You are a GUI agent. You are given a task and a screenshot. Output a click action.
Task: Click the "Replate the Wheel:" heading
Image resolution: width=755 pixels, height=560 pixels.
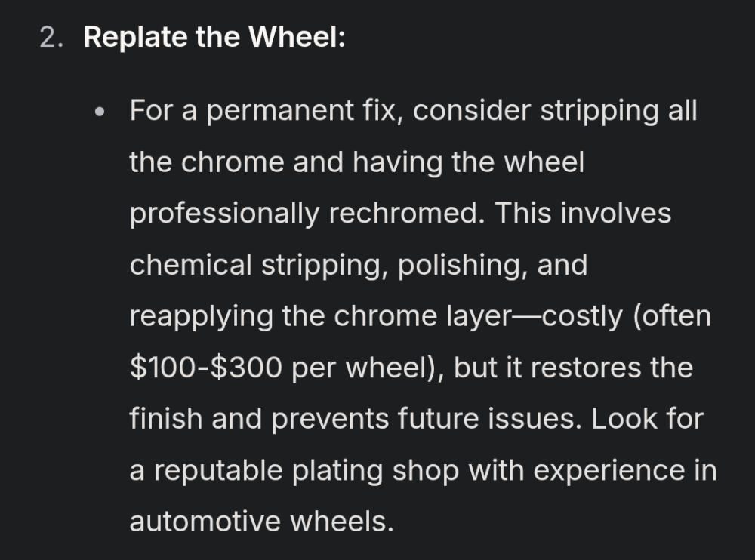pyautogui.click(x=214, y=38)
